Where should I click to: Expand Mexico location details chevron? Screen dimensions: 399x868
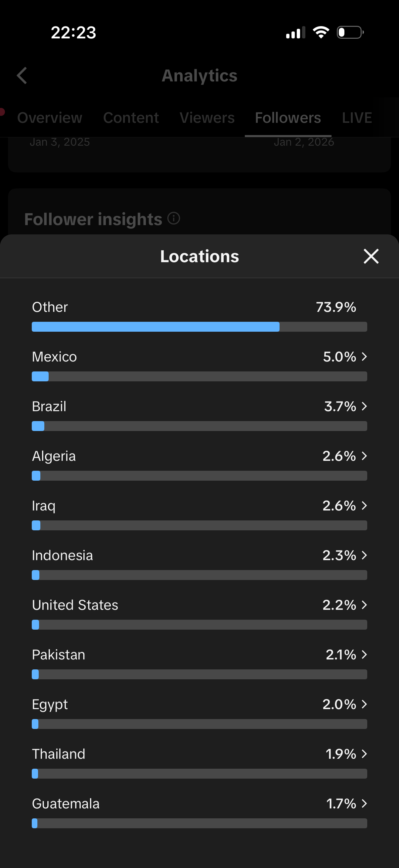(364, 357)
